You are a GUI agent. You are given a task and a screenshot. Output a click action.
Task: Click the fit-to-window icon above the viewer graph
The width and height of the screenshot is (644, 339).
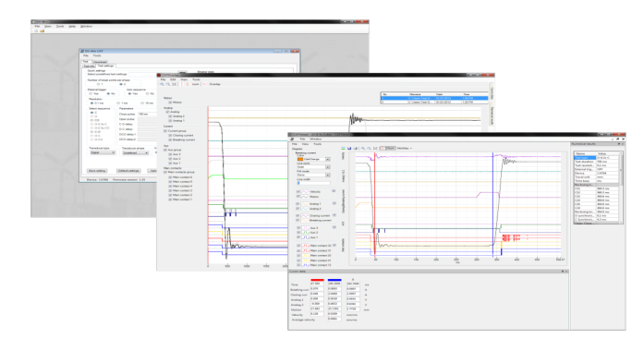[375, 148]
